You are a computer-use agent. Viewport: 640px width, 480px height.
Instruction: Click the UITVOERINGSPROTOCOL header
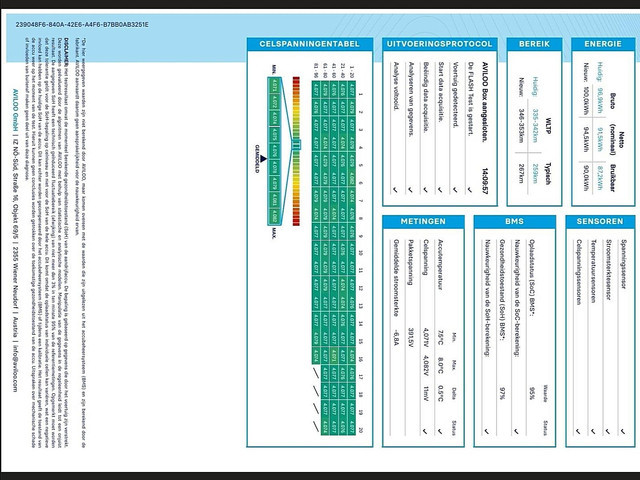438,44
